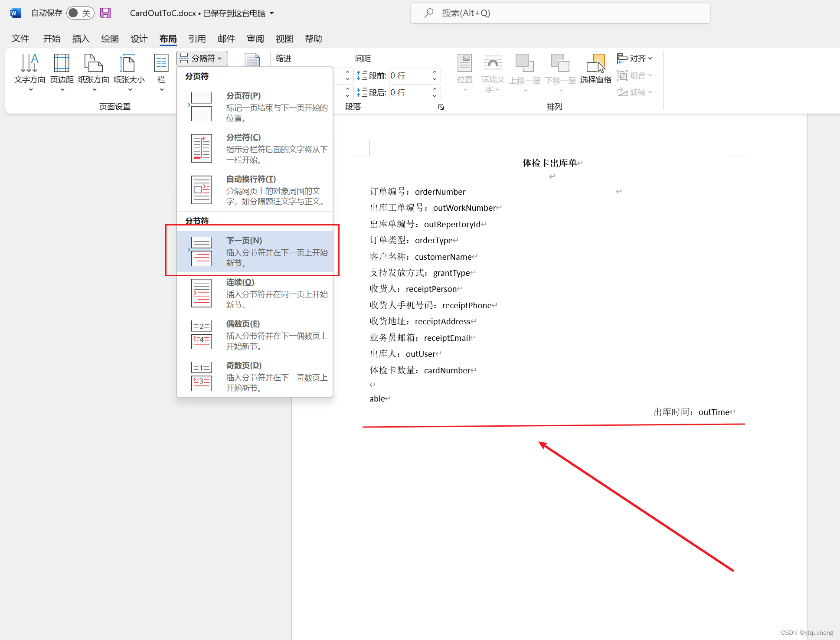Expand the Align (对齐) dropdown
Image resolution: width=840 pixels, height=640 pixels.
[x=635, y=58]
